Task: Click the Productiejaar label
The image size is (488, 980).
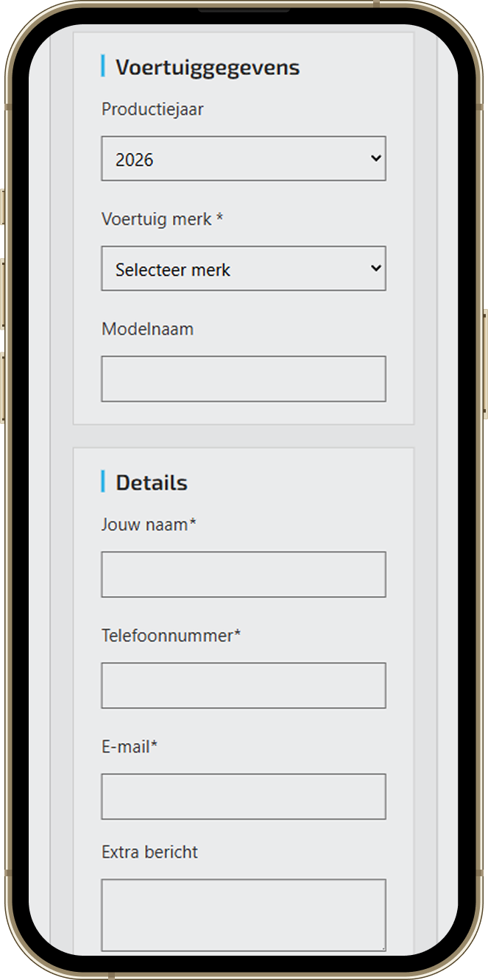Action: pyautogui.click(x=152, y=110)
